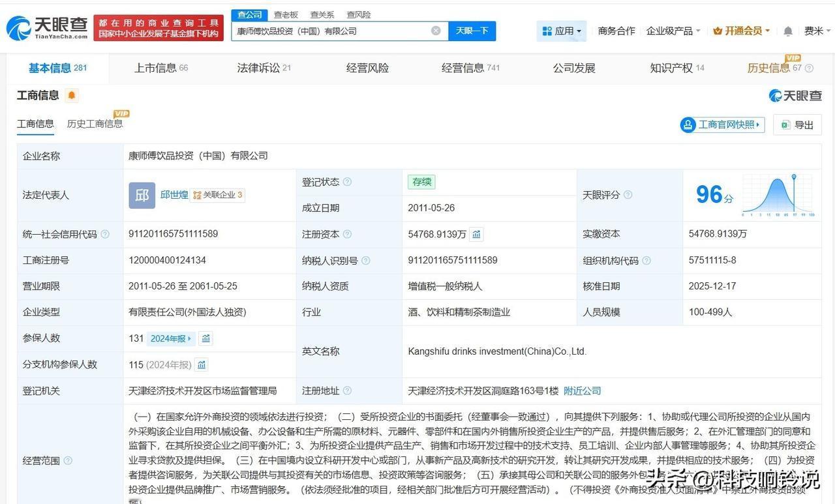Click help icon beside 统一社会信用代码
Image resolution: width=835 pixels, height=504 pixels.
point(105,234)
